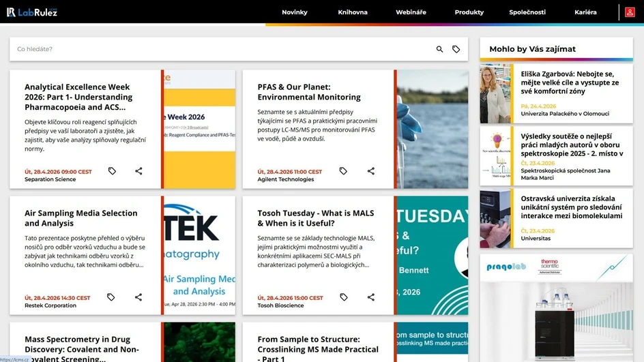Click the tag filter icon in search bar
644x362 pixels.
pyautogui.click(x=456, y=49)
